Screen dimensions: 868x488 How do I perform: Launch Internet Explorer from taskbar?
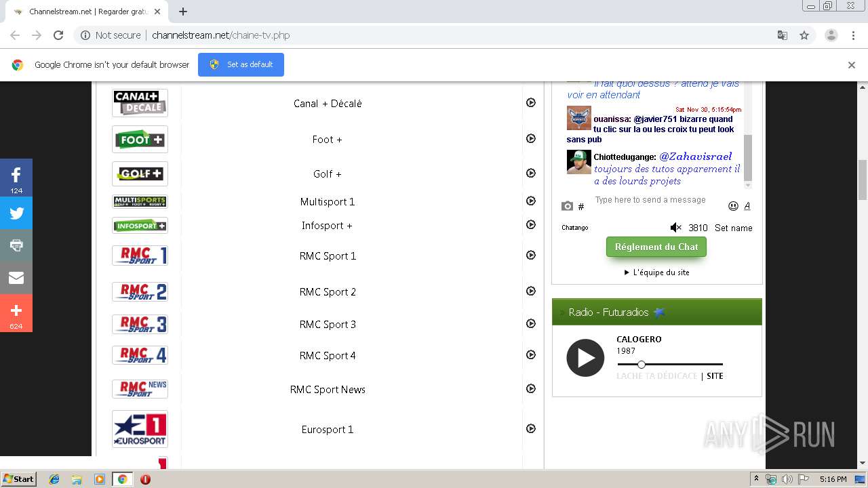click(54, 479)
